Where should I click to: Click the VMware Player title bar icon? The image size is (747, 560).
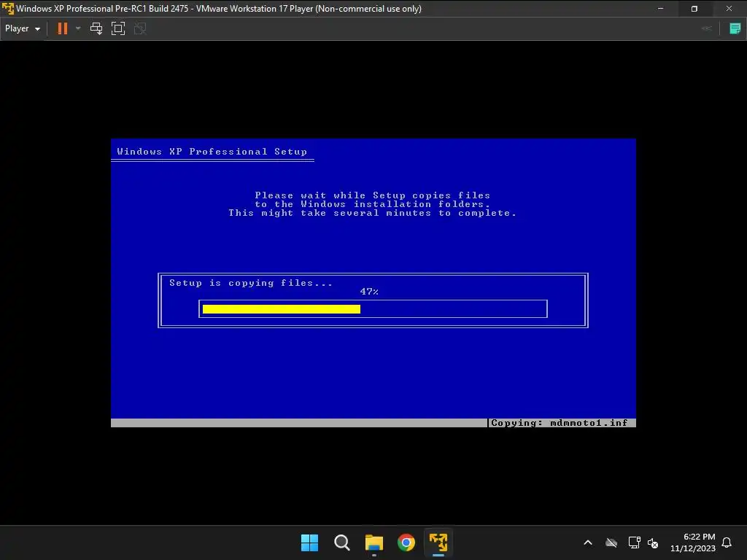tap(8, 9)
